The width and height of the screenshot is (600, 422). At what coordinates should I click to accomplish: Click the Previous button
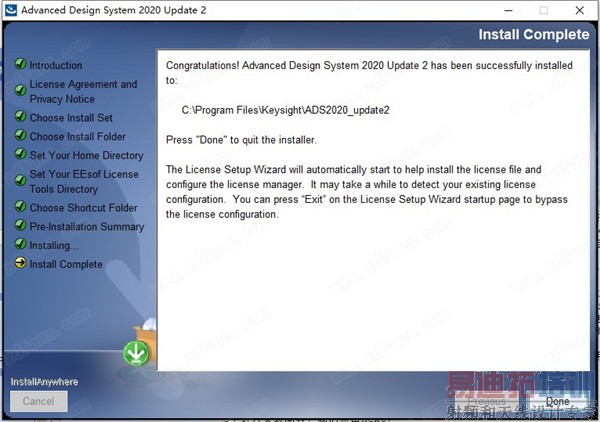486,401
